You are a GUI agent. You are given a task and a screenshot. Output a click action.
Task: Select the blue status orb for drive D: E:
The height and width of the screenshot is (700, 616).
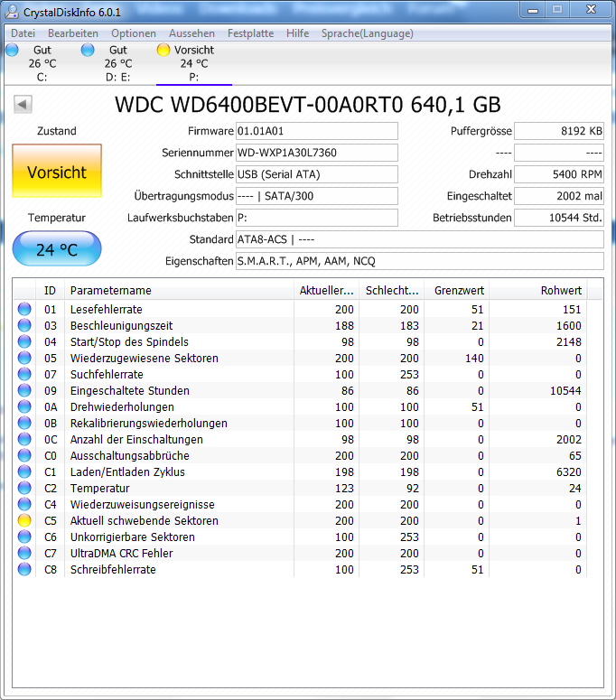click(x=88, y=50)
